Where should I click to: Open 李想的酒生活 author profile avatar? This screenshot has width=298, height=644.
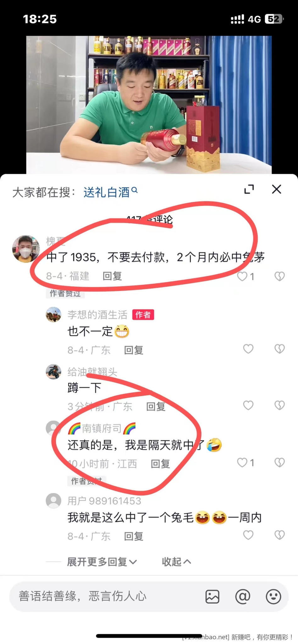53,315
